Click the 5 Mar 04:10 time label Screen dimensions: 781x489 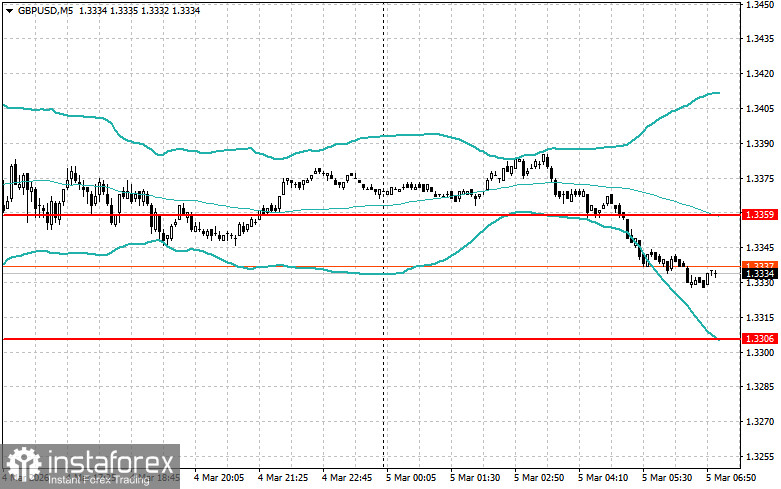pyautogui.click(x=603, y=478)
